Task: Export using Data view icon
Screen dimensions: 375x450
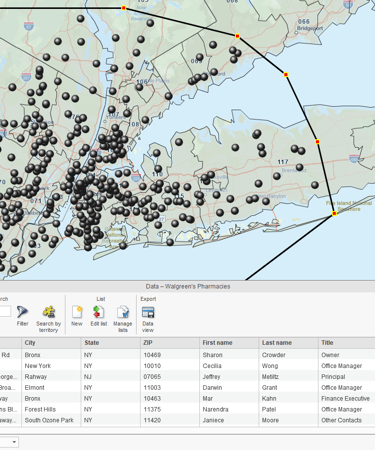Action: (148, 313)
